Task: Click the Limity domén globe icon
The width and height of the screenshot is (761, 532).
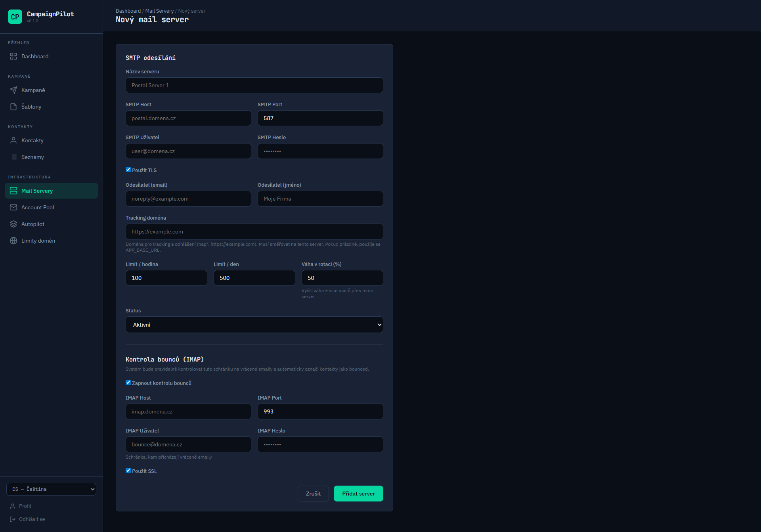Action: click(13, 241)
